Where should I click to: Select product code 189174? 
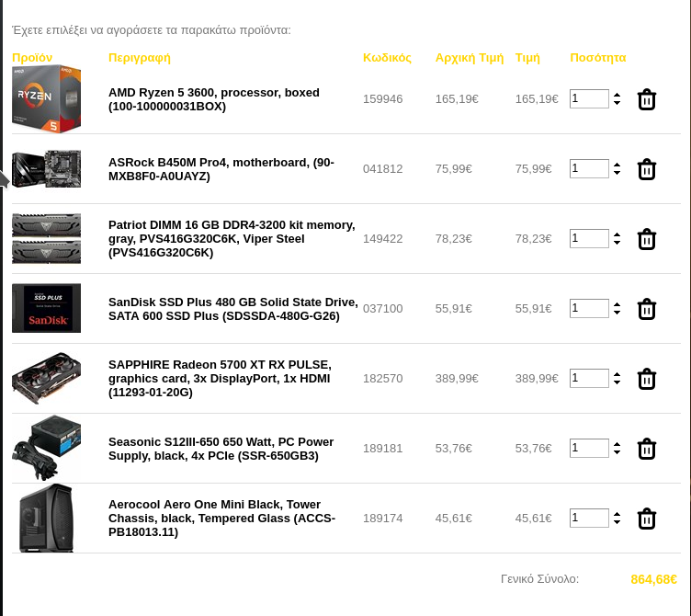click(382, 519)
